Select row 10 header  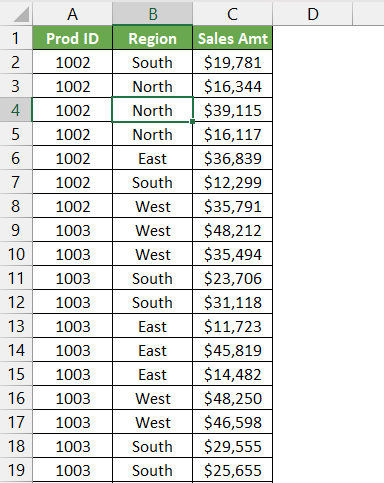[x=16, y=254]
